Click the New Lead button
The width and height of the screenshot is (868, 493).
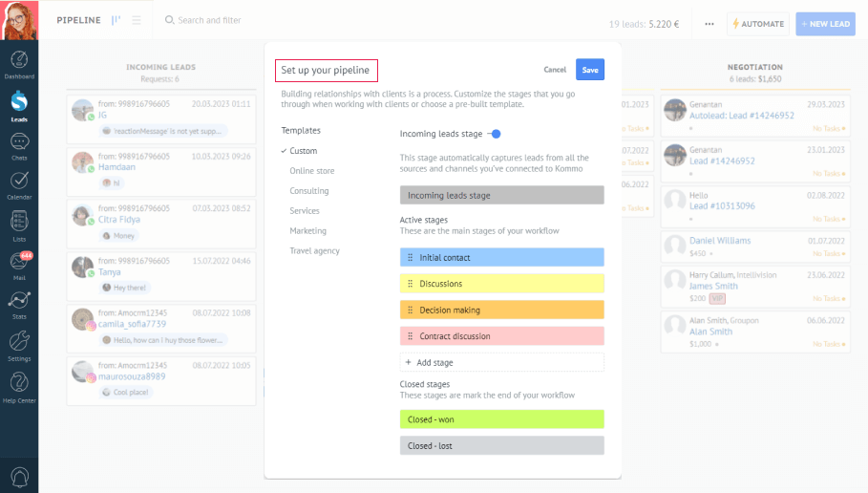point(825,24)
